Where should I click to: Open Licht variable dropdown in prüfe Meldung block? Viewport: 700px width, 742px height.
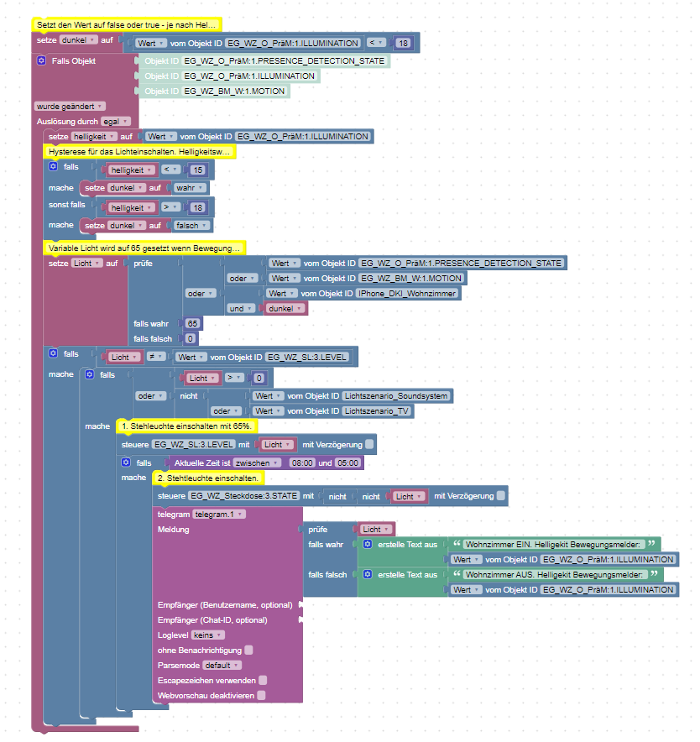(x=376, y=529)
